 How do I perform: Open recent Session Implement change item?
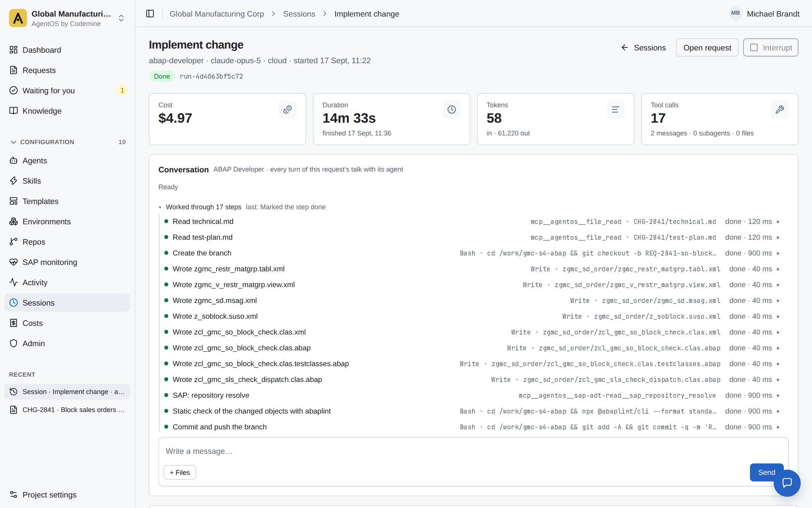[68, 392]
